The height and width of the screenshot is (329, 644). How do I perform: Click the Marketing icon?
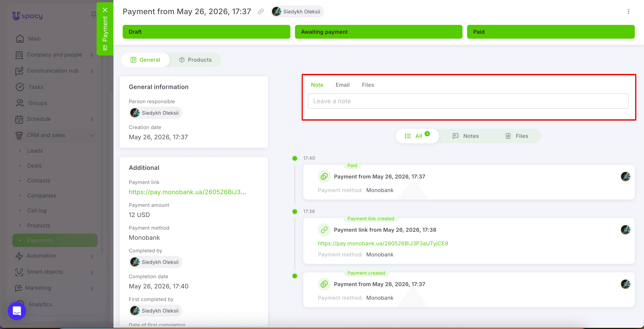click(19, 288)
